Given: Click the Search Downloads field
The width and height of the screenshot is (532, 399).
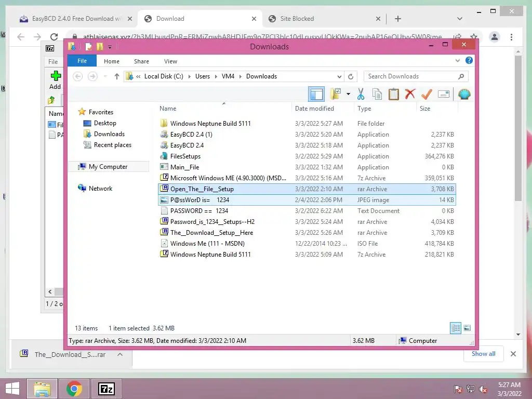Looking at the screenshot, I should tap(416, 76).
